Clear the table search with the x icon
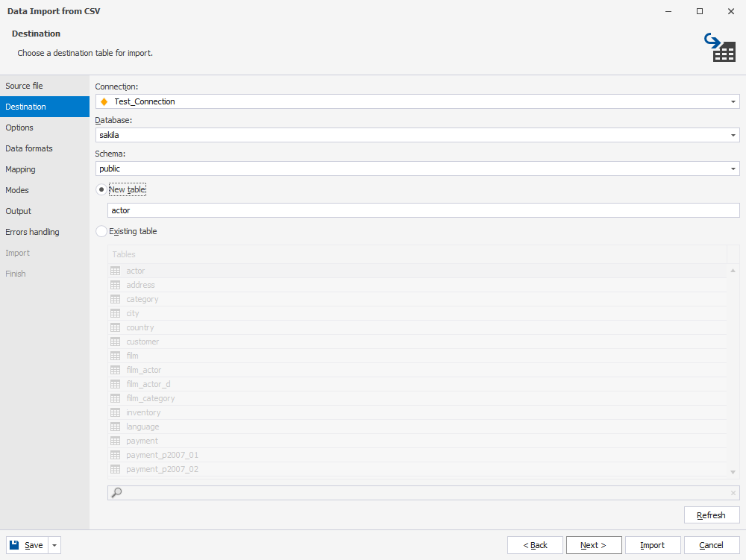Image resolution: width=746 pixels, height=560 pixels. (x=733, y=493)
